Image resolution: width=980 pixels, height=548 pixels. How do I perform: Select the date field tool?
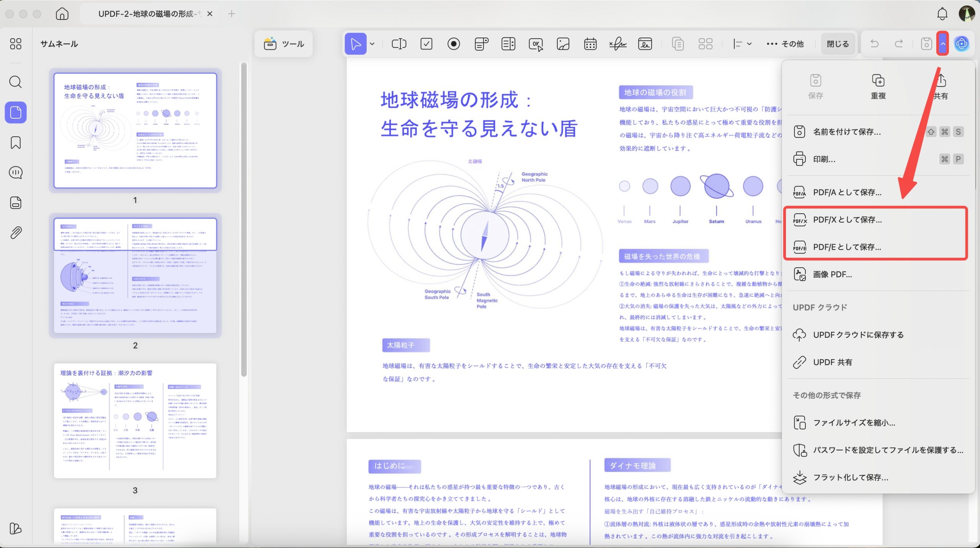click(x=590, y=44)
